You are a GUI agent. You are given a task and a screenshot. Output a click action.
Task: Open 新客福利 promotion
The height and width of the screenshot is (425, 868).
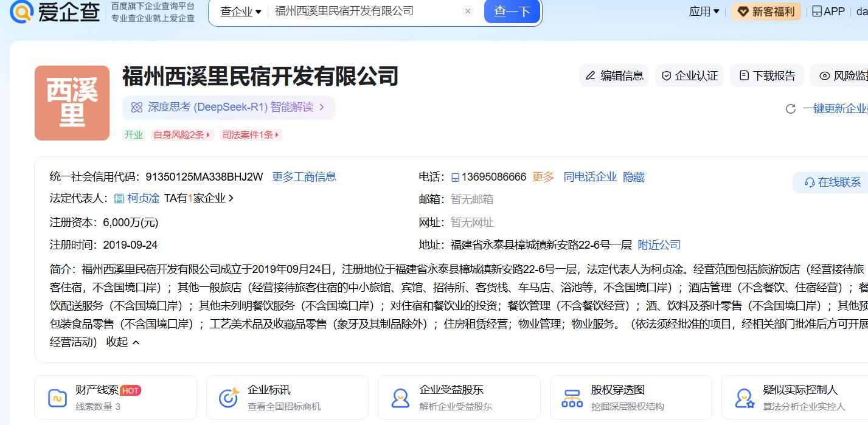(766, 12)
